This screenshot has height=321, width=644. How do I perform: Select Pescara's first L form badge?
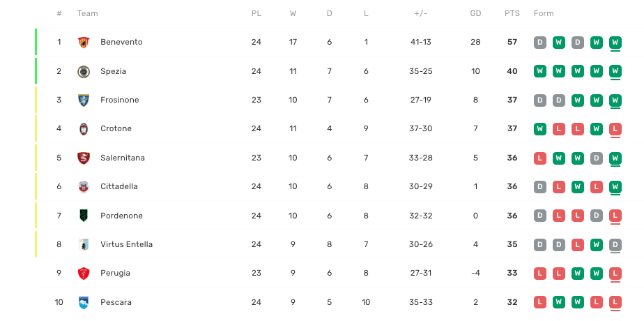[x=539, y=302]
